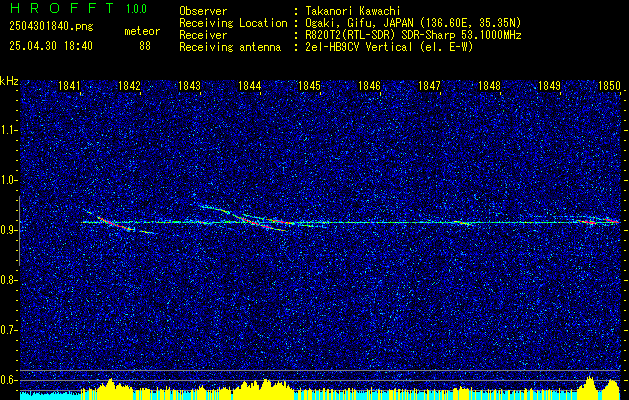Click the gray frequency range bar by the axis

pos(20,231)
